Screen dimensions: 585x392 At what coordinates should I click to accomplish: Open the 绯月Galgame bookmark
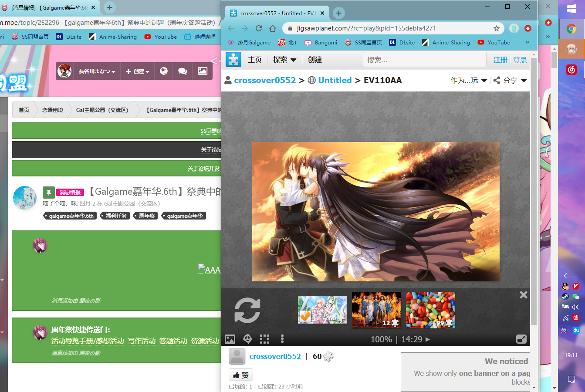click(249, 42)
